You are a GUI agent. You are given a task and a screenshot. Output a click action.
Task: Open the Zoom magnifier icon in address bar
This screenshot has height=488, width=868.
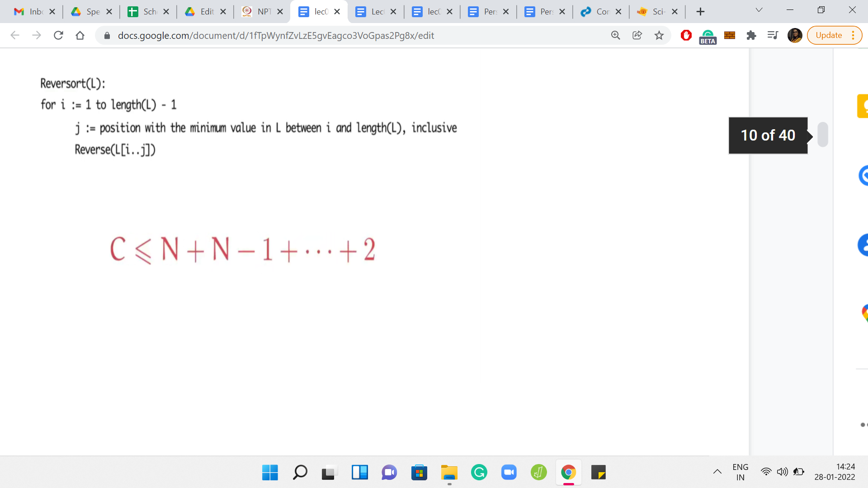coord(616,35)
